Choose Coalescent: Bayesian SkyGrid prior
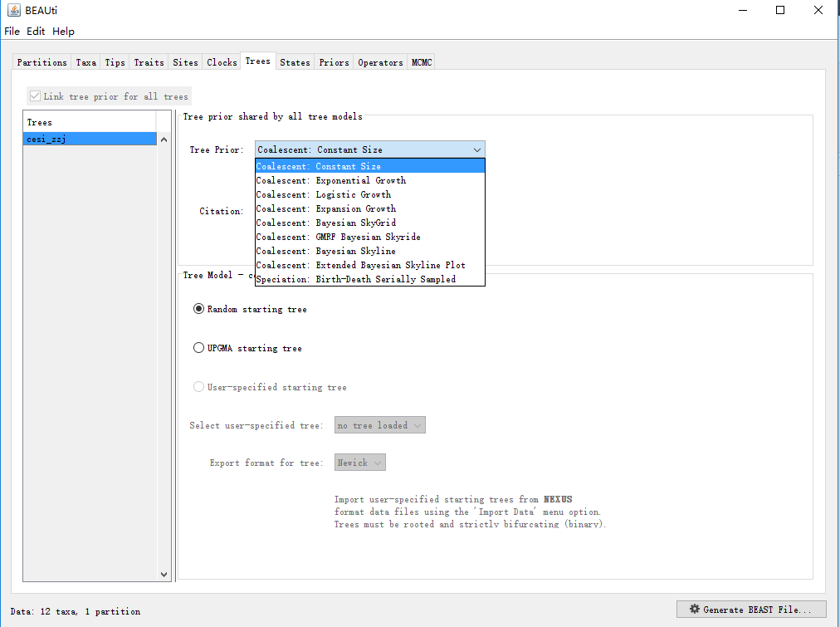Screen dimensions: 840x627 [x=369, y=223]
